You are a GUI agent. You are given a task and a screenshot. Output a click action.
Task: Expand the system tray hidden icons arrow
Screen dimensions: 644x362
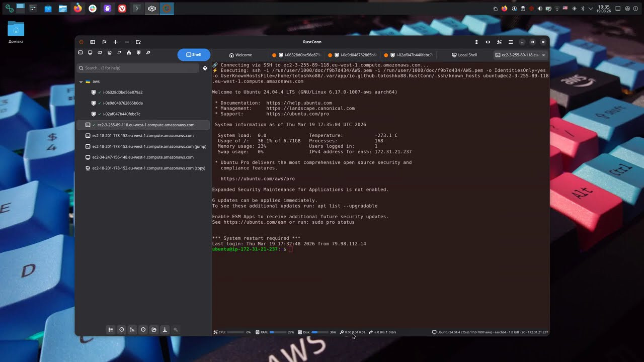click(x=591, y=9)
